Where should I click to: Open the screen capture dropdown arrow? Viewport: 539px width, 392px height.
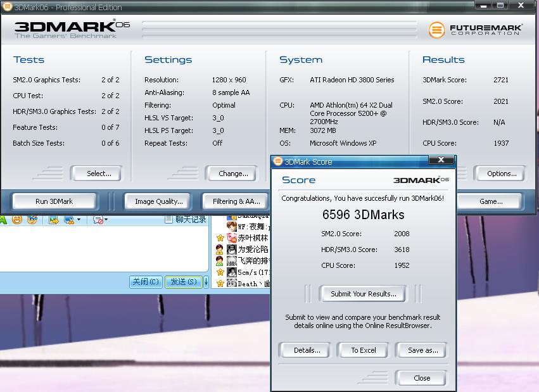(79, 219)
